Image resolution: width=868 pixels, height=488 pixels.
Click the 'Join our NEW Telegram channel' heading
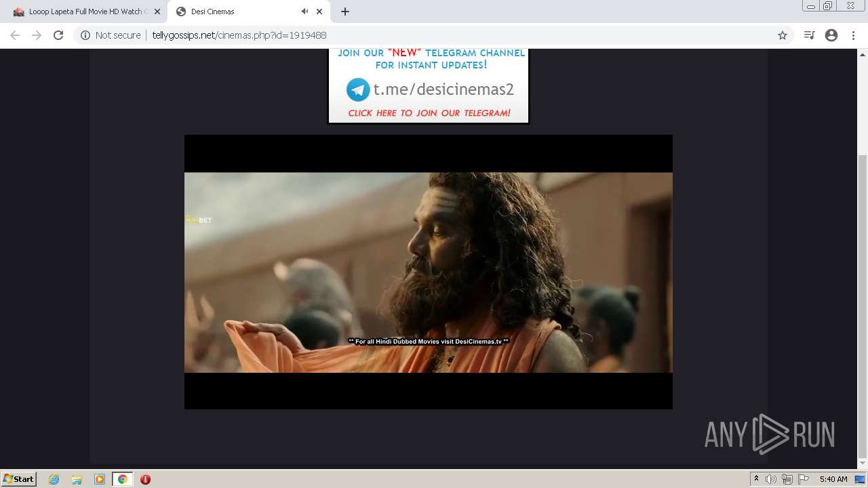pos(431,59)
